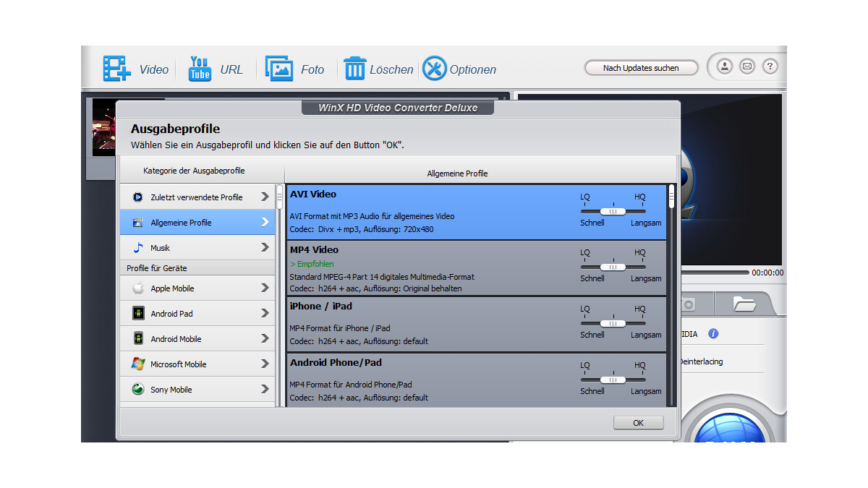Expand the Musik category chevron
This screenshot has width=868, height=488.
265,248
